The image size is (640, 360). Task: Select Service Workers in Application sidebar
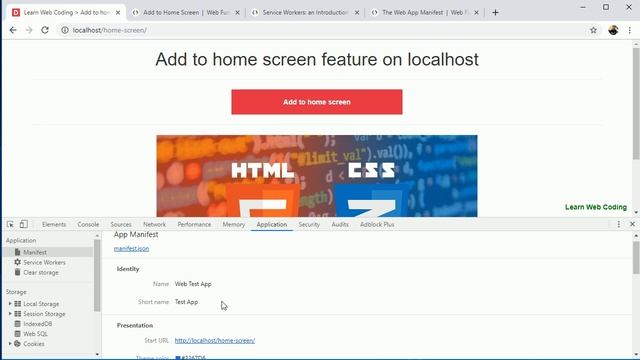coord(44,262)
